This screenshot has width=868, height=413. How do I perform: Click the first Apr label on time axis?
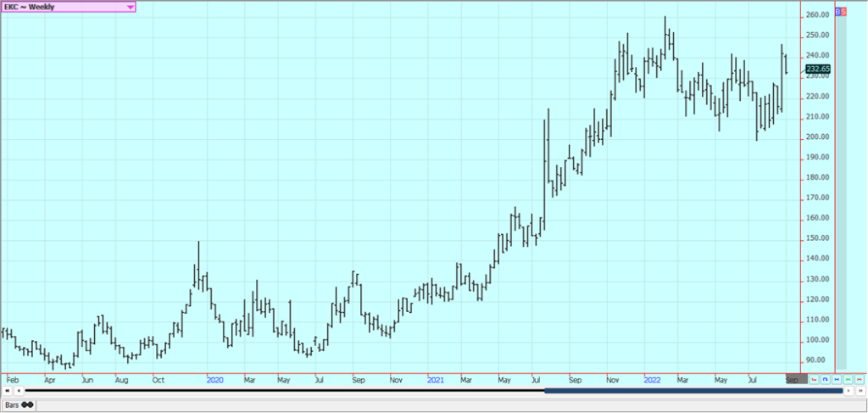coord(50,380)
